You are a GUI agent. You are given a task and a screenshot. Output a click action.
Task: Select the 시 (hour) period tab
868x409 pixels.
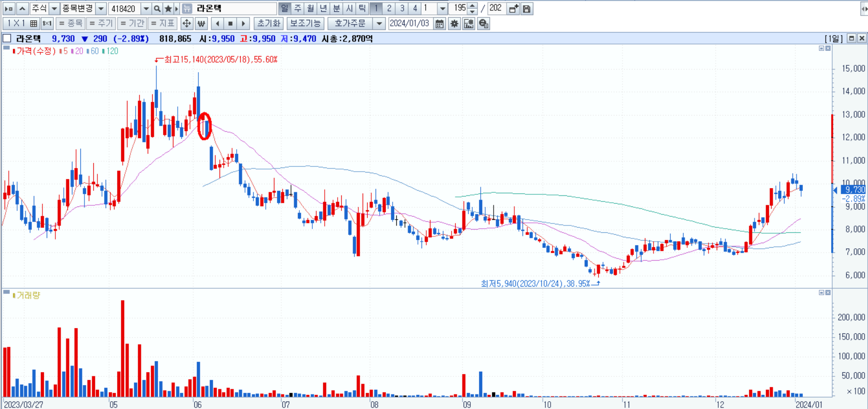(x=349, y=8)
